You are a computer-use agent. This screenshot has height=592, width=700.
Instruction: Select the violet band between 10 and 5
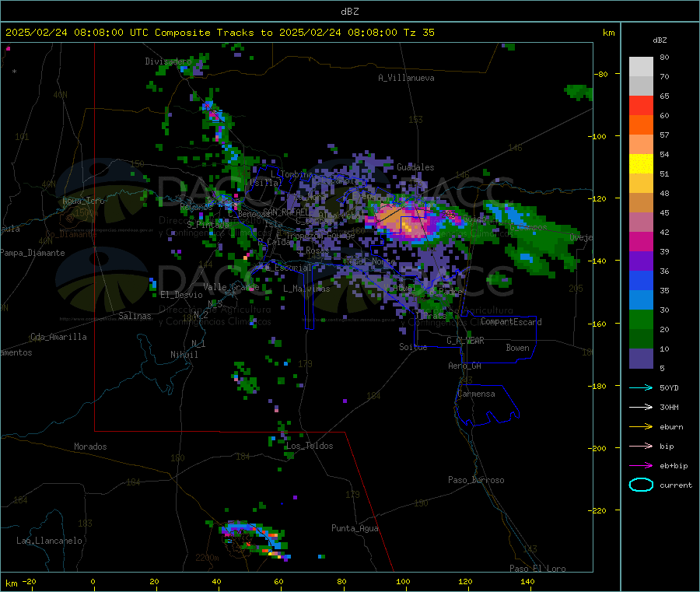point(641,359)
